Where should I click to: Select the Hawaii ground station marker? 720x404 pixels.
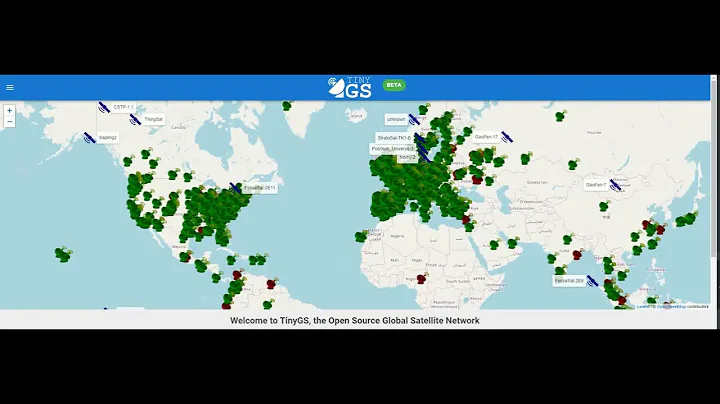click(63, 254)
